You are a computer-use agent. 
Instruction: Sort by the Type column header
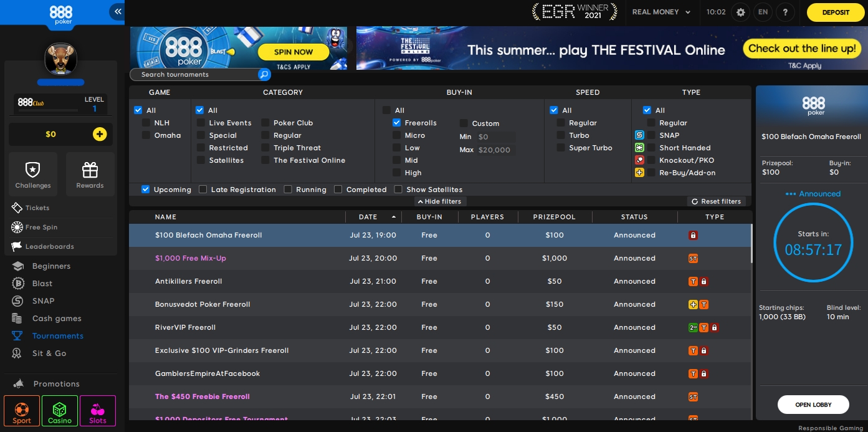point(715,217)
